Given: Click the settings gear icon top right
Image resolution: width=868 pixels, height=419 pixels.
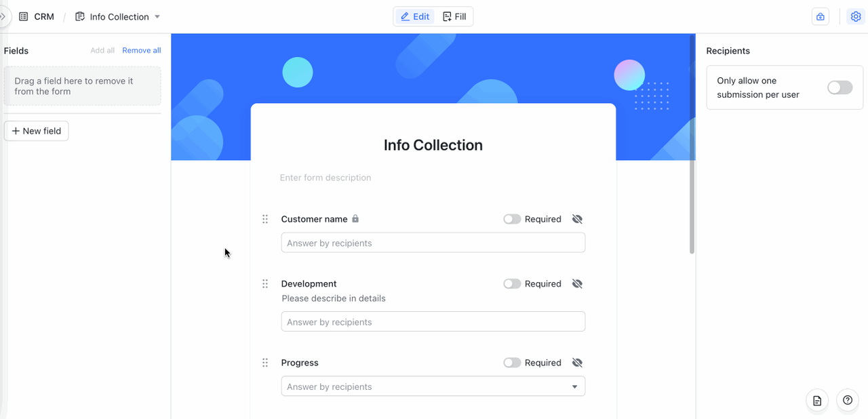Looking at the screenshot, I should (855, 17).
